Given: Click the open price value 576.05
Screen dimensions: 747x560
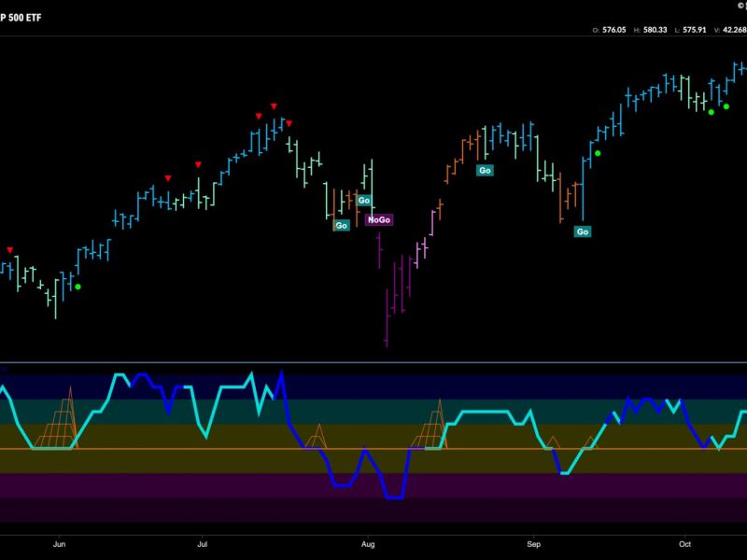Looking at the screenshot, I should 614,30.
